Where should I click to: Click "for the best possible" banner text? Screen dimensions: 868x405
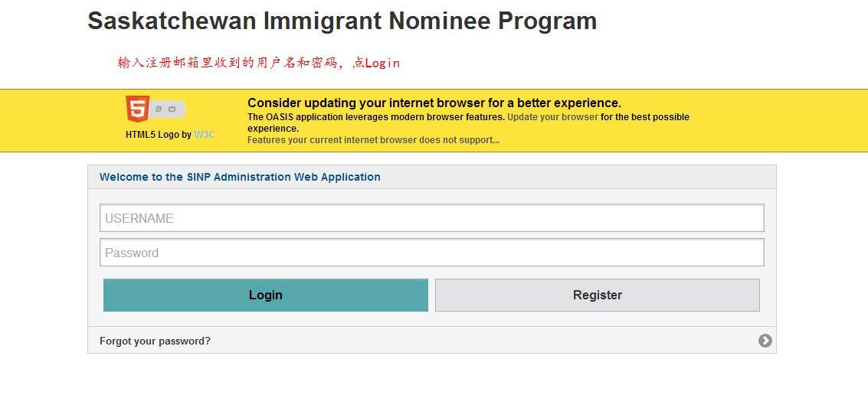pyautogui.click(x=645, y=117)
